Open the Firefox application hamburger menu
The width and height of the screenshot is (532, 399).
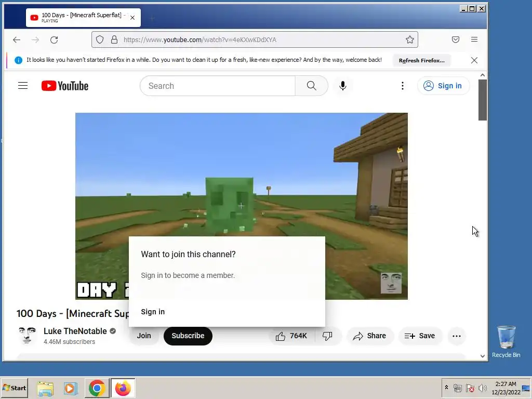474,39
